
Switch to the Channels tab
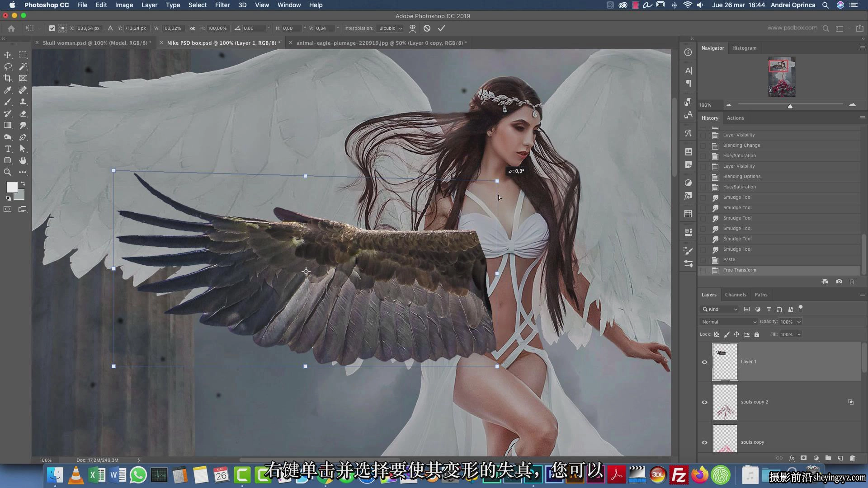tap(736, 295)
